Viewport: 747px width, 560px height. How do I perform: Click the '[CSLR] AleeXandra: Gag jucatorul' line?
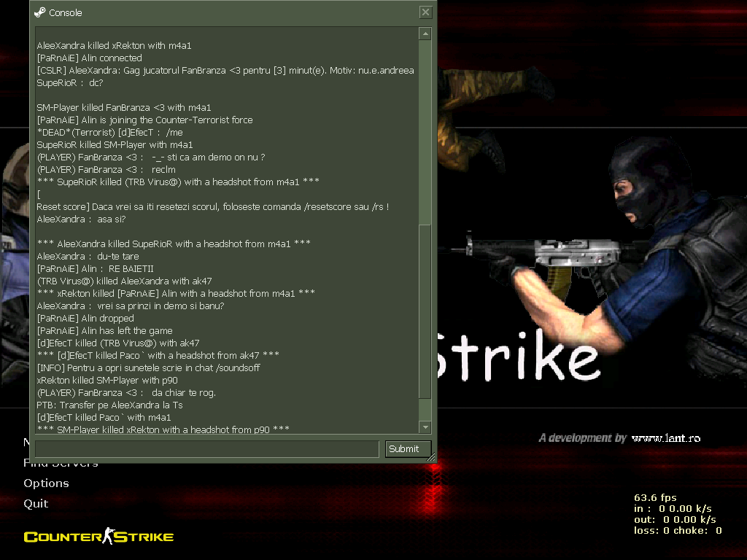(225, 71)
